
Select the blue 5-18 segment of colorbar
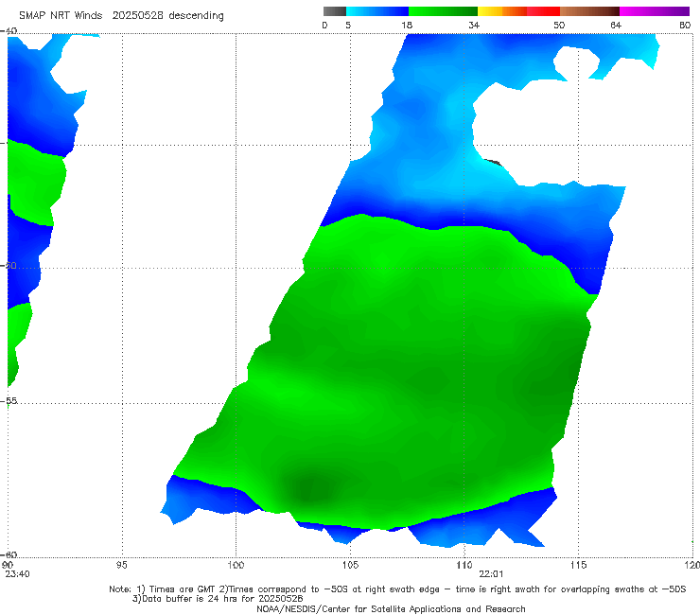pos(377,11)
